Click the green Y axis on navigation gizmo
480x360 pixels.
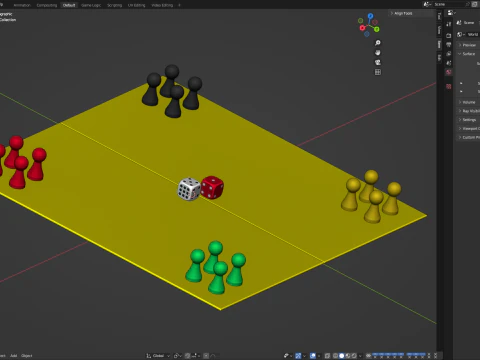(377, 29)
